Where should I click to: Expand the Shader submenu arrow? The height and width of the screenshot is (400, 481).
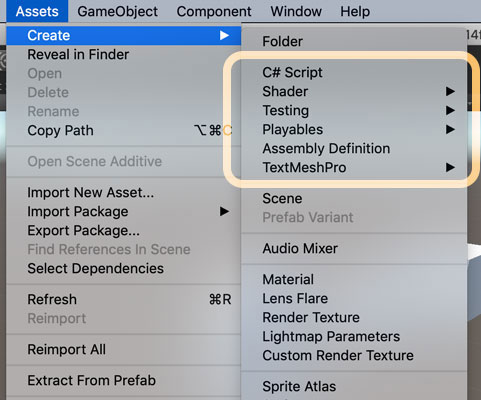pos(450,91)
